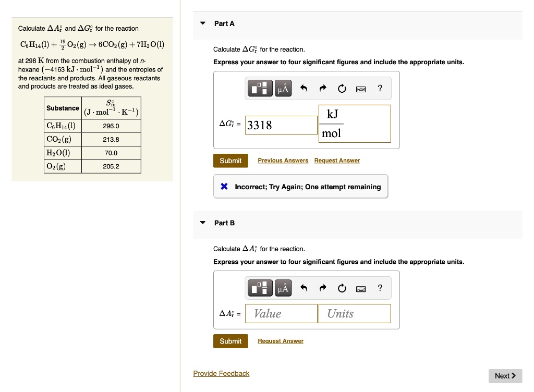Submit the Part A answer
This screenshot has height=392, width=534.
[x=230, y=161]
